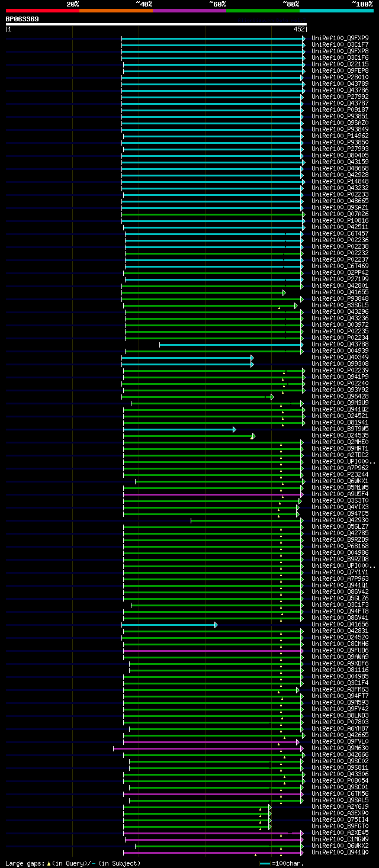
Task: Select hit UniRef100_P23244
Action: click(340, 474)
